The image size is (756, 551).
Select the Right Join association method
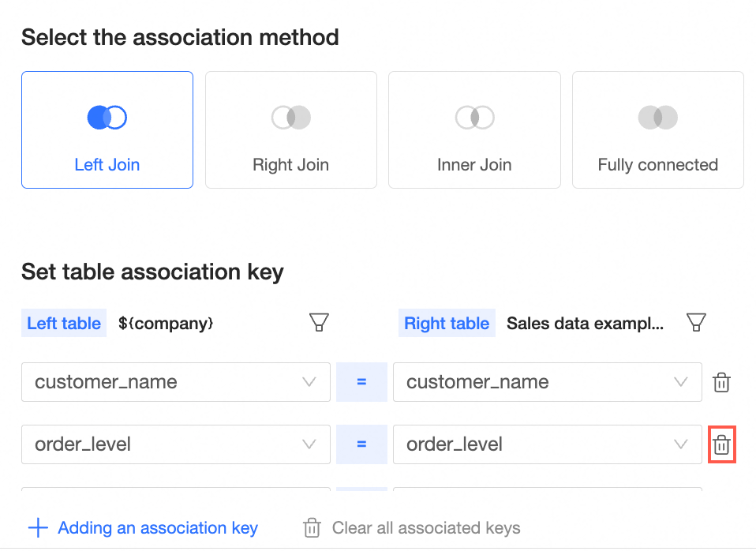point(290,130)
